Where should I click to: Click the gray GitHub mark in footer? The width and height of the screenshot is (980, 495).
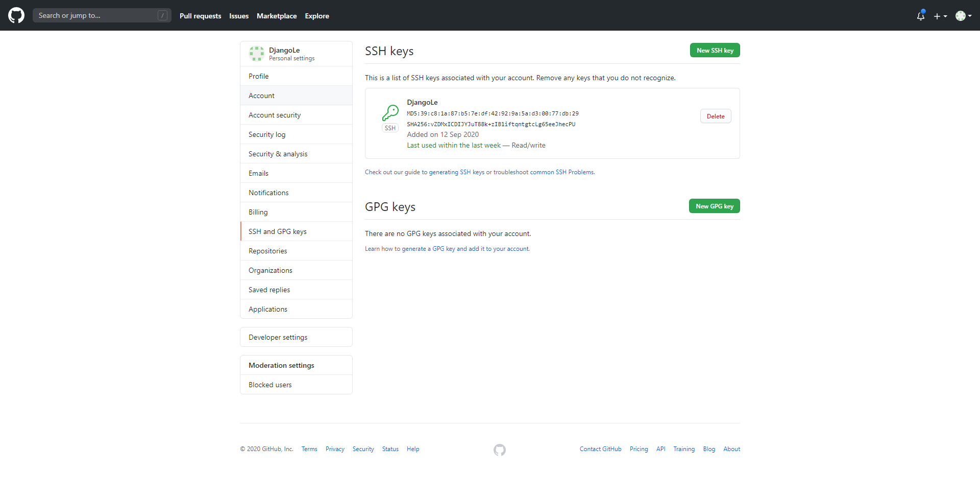coord(500,450)
